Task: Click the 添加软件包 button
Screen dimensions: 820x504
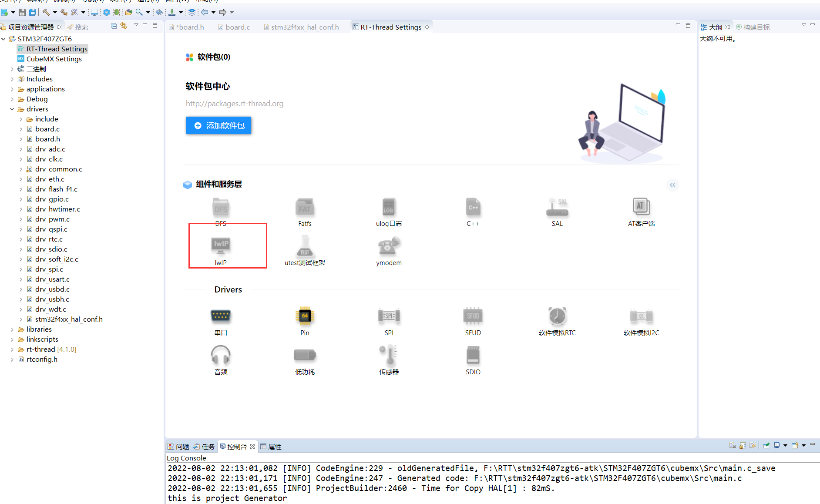Action: (218, 125)
